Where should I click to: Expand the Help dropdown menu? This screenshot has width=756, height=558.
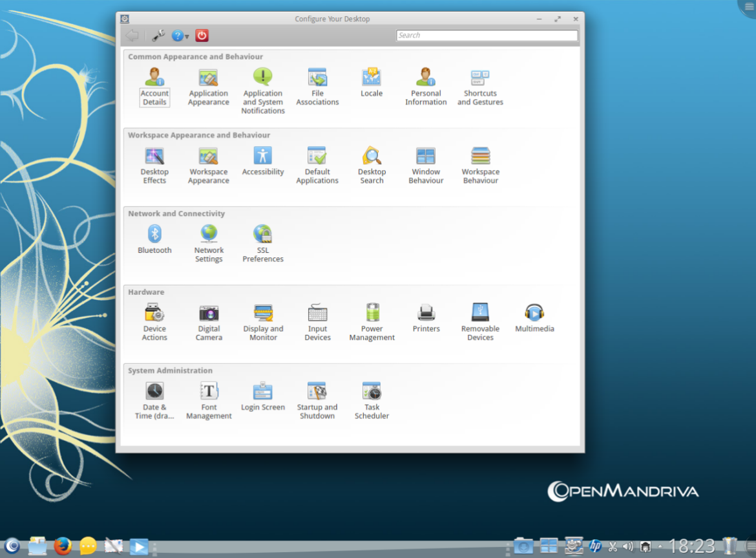tap(180, 36)
